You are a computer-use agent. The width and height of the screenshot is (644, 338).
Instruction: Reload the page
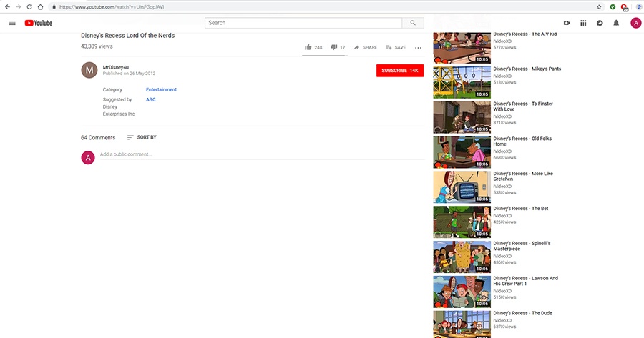29,7
